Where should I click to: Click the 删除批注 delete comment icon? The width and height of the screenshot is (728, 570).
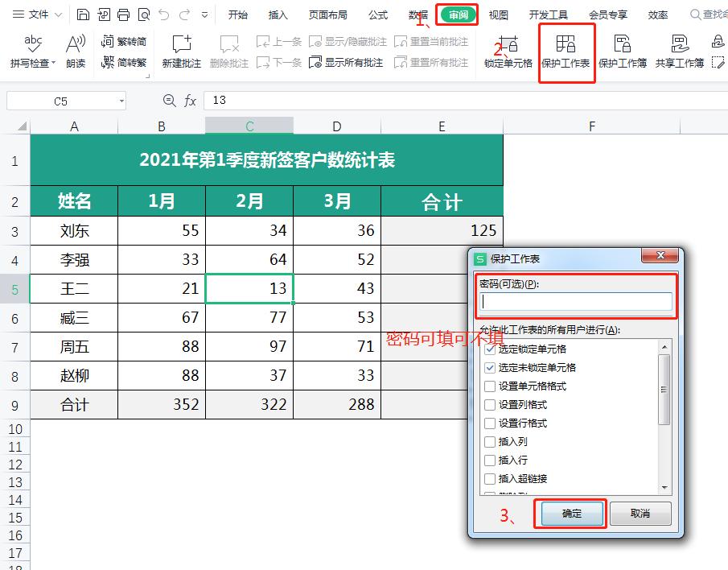(x=229, y=44)
